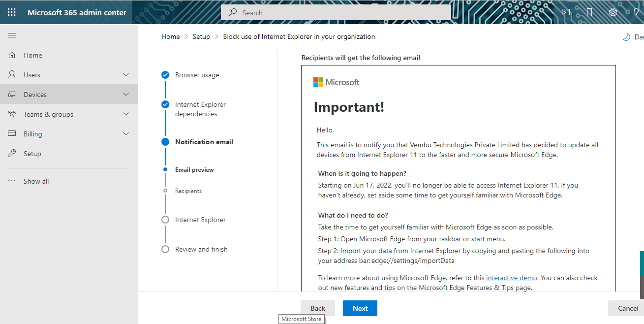Click the Next button
The image size is (644, 324).
(360, 308)
